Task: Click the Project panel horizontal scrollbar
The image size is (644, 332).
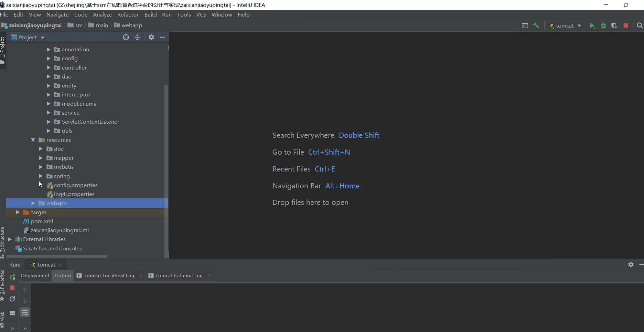Action: (57, 257)
